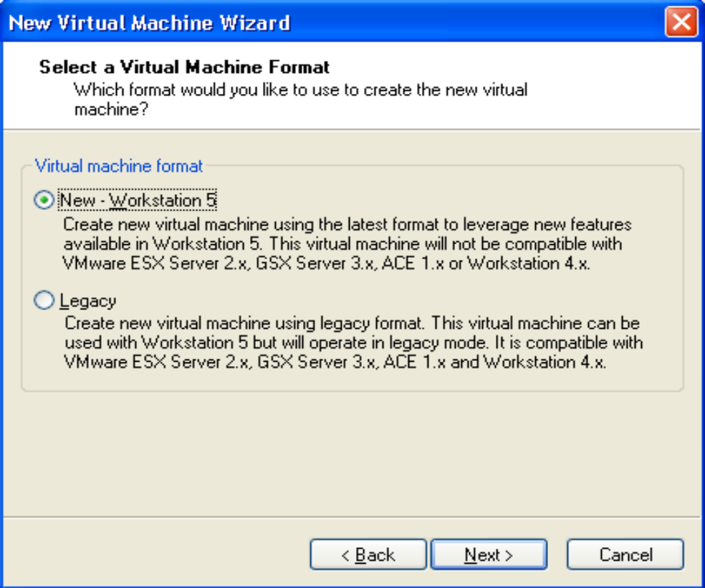Screen dimensions: 705x588
Task: Click empty space inside group box below Legacy text
Action: click(x=351, y=380)
